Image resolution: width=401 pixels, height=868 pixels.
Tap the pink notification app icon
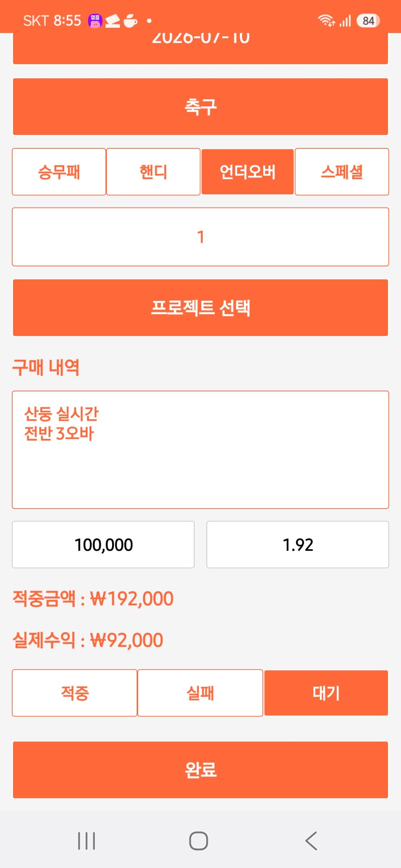point(95,20)
